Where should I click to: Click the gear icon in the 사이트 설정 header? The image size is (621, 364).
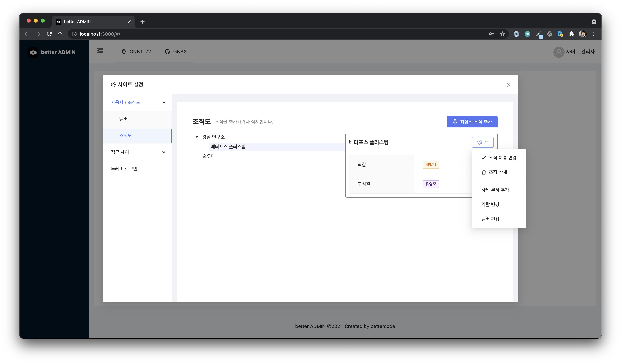click(114, 84)
